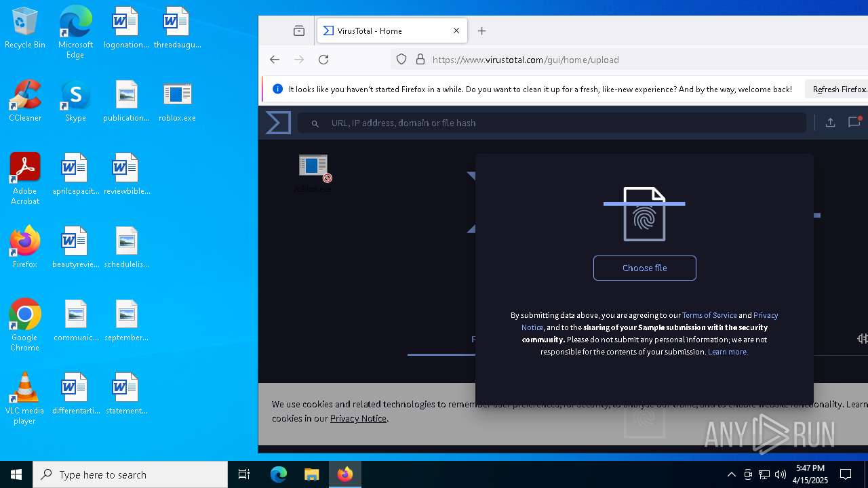Screen dimensions: 868x488
Task: Open volume control in system tray
Action: point(781,474)
